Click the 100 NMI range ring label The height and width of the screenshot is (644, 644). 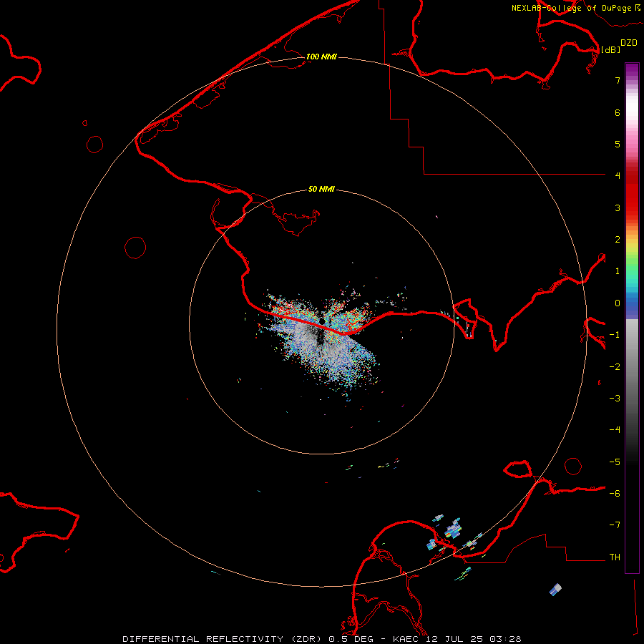pyautogui.click(x=321, y=57)
